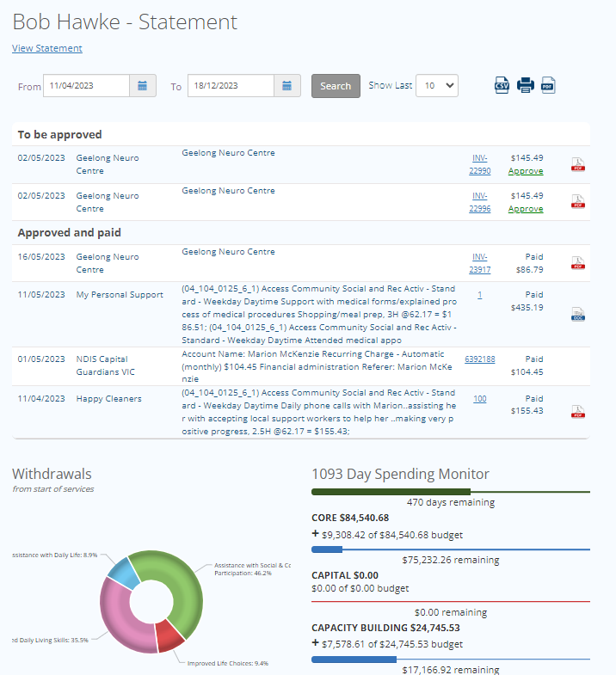Click the printer icon
The image size is (616, 675).
525,85
